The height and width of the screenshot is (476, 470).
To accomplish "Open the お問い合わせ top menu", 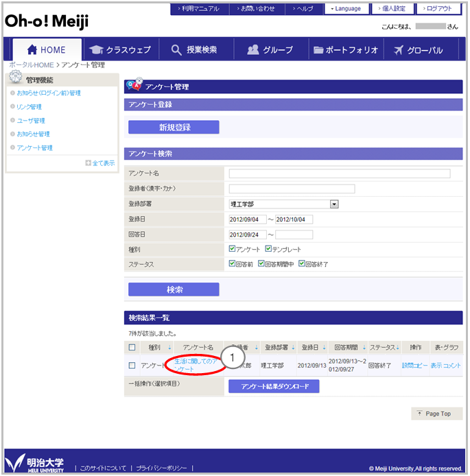I will (x=257, y=8).
